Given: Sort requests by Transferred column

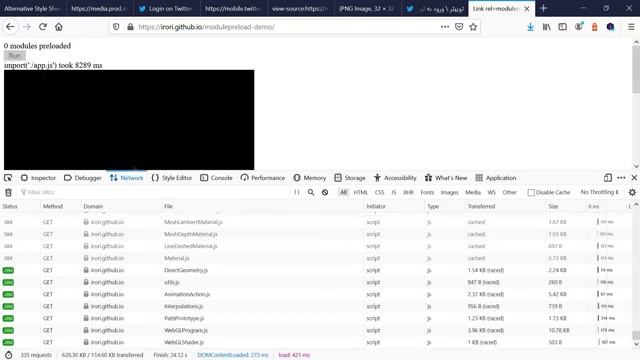Looking at the screenshot, I should click(506, 206).
